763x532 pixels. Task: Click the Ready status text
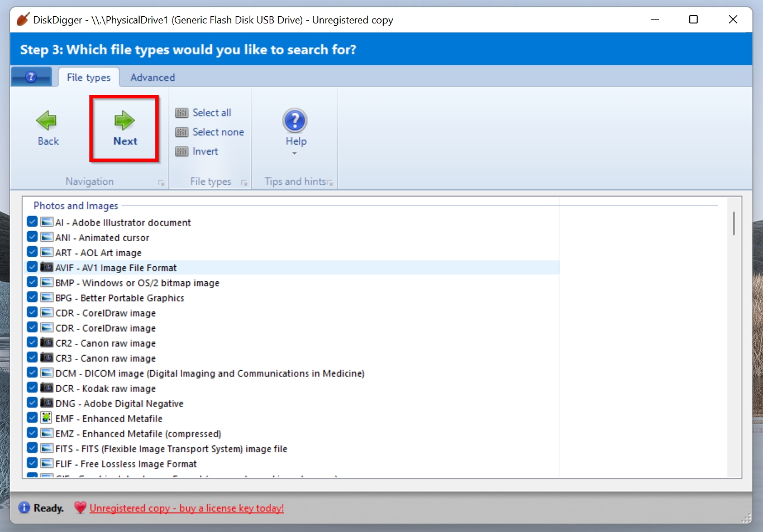[49, 508]
